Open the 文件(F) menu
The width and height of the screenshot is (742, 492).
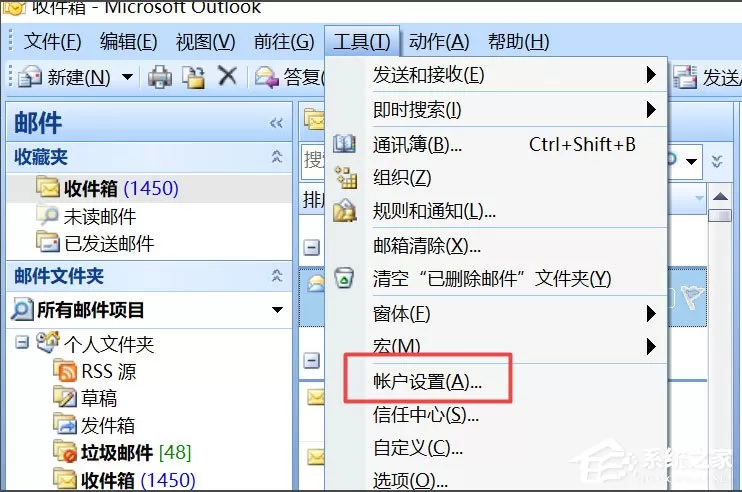click(53, 42)
